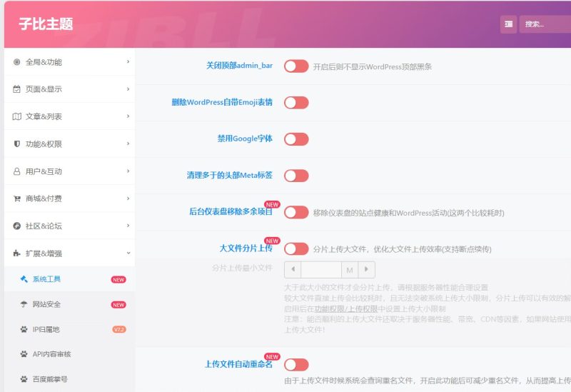
Task: Click the calendar icon beside 页面&显示
Action: point(16,89)
